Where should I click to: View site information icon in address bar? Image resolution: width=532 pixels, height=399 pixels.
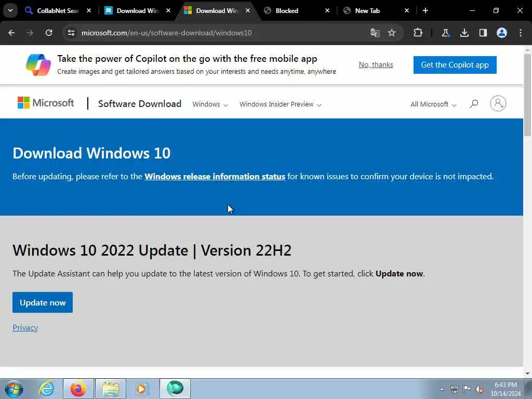71,33
